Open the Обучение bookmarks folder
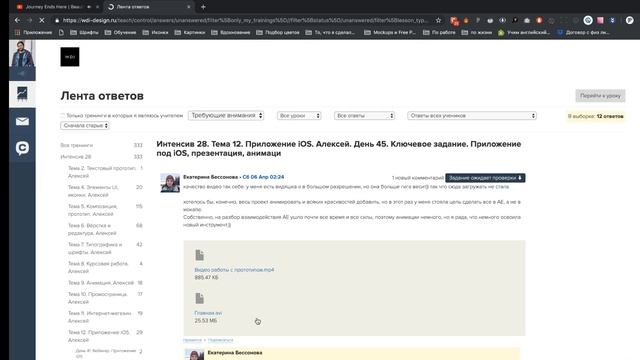This screenshot has width=640, height=360. [120, 32]
